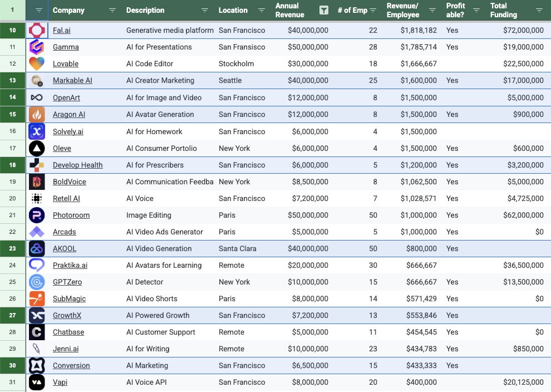This screenshot has height=392, width=551.
Task: Open the Total Funding column filter
Action: pyautogui.click(x=539, y=10)
